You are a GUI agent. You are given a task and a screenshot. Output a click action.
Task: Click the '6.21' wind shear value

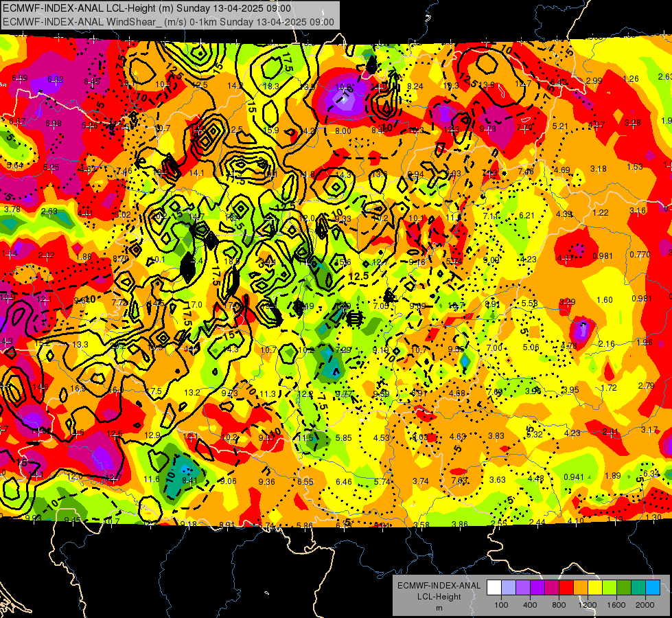[526, 216]
